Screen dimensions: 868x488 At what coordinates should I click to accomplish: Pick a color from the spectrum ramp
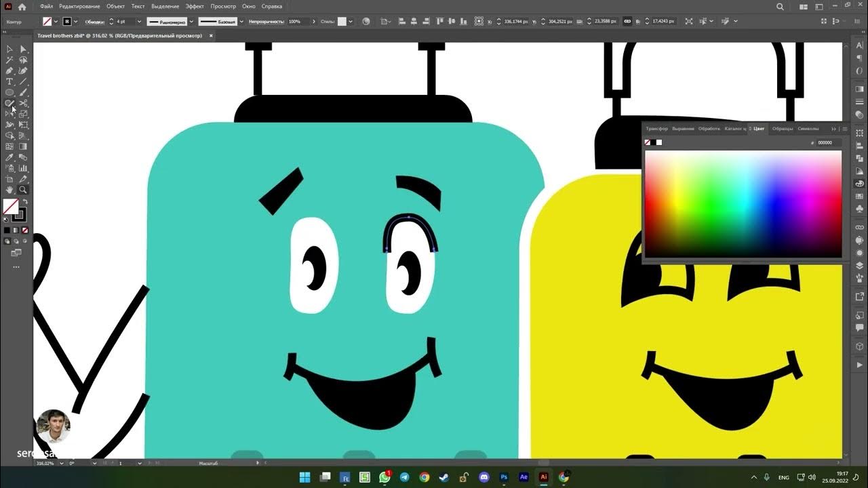[x=743, y=203]
